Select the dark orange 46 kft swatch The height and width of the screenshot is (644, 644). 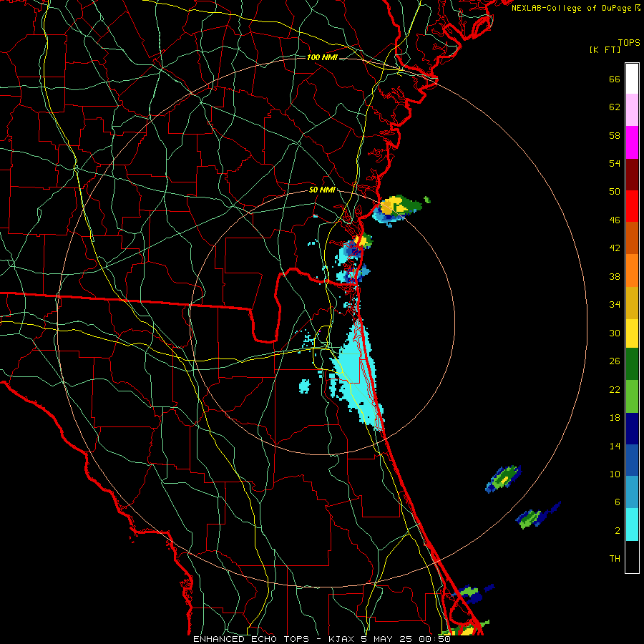click(x=632, y=238)
